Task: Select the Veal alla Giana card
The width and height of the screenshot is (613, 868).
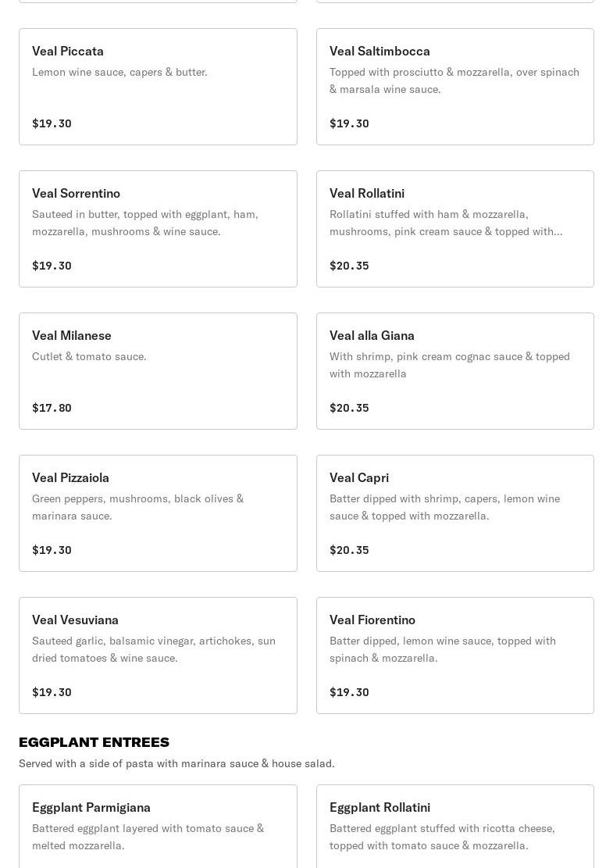Action: [x=454, y=371]
